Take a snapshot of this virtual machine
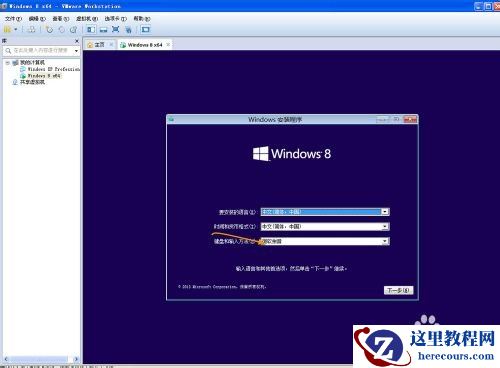Image resolution: width=500 pixels, height=368 pixels. 49,30
